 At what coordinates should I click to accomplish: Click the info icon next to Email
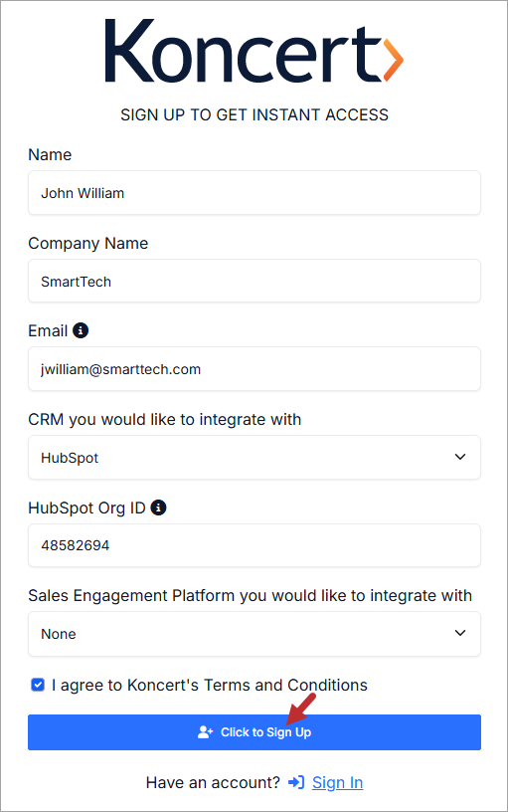point(81,330)
